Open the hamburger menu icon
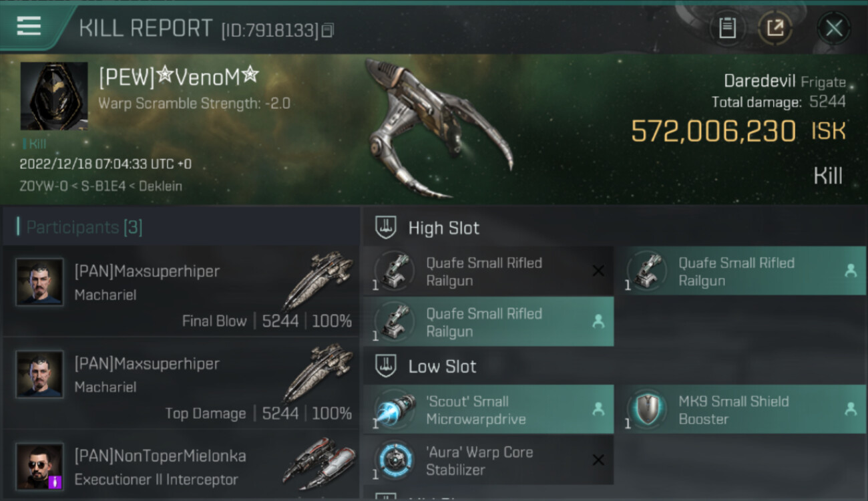The width and height of the screenshot is (868, 501). pyautogui.click(x=29, y=27)
